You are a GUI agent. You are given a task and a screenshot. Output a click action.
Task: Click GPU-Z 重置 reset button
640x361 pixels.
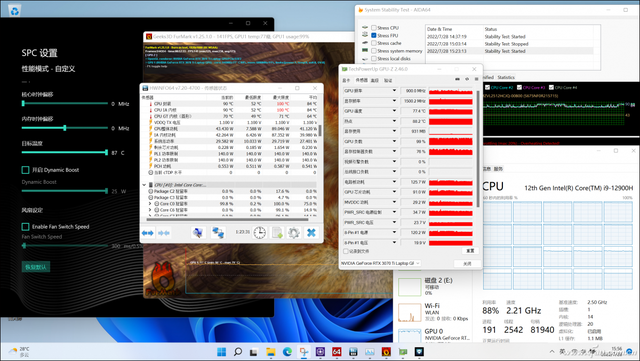coord(470,251)
